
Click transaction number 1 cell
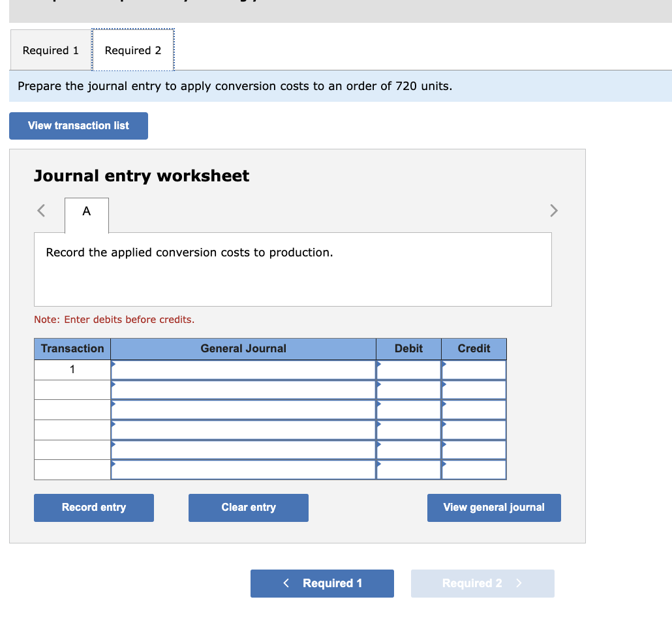click(x=72, y=369)
